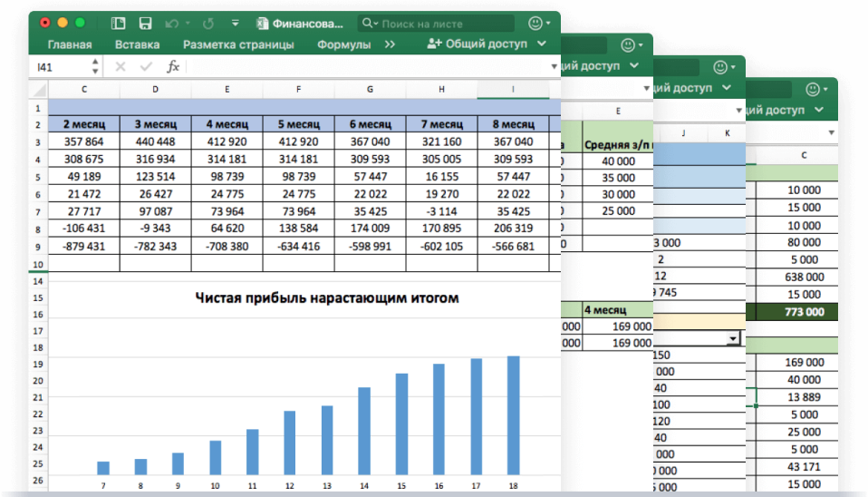
Task: Click the 8 месяц header cell
Action: click(513, 124)
